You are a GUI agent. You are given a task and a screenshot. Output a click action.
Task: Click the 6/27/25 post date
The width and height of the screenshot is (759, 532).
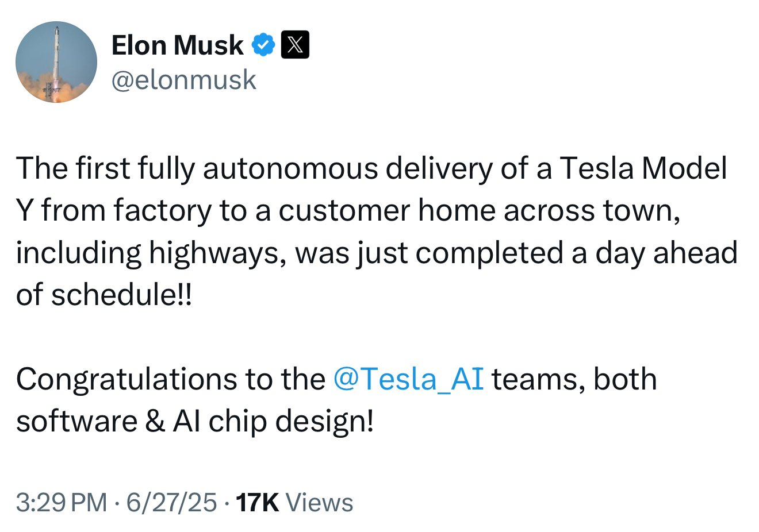(171, 503)
